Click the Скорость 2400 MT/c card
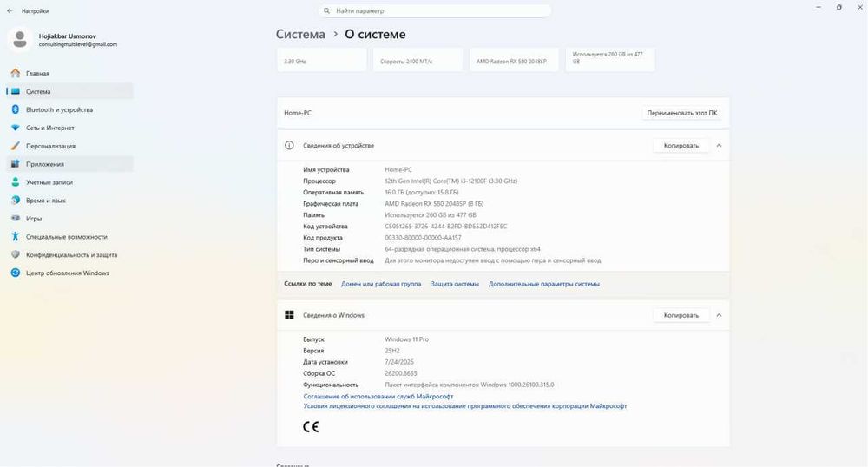 click(418, 60)
